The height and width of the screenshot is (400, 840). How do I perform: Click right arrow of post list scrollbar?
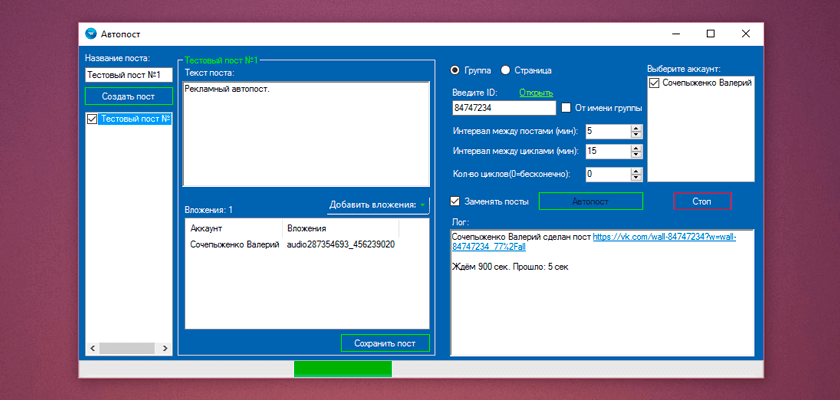(166, 348)
